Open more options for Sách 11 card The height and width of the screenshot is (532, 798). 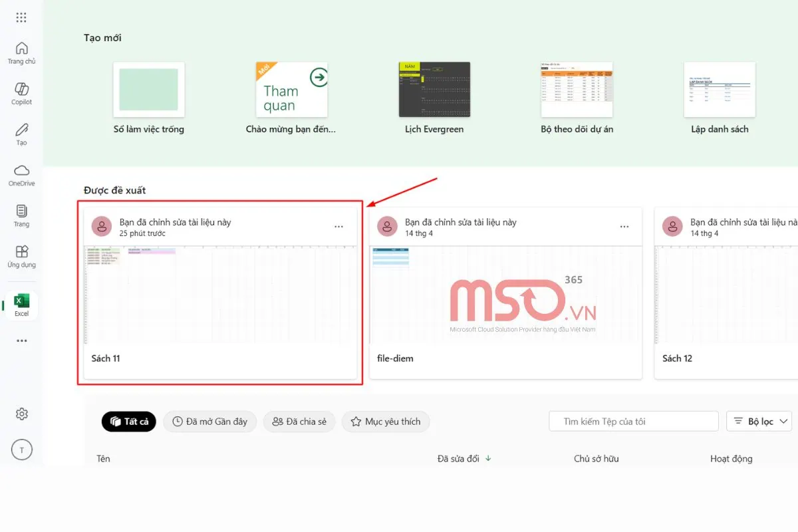[338, 227]
